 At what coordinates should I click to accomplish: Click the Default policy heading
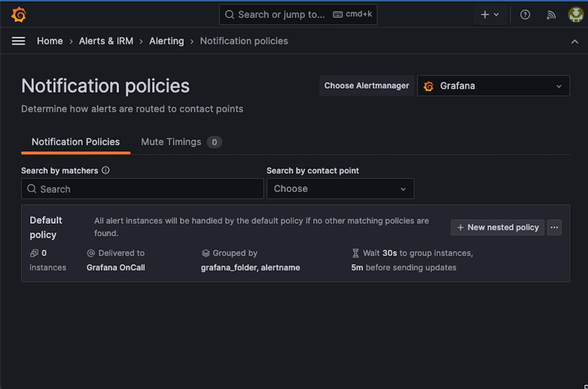point(46,227)
